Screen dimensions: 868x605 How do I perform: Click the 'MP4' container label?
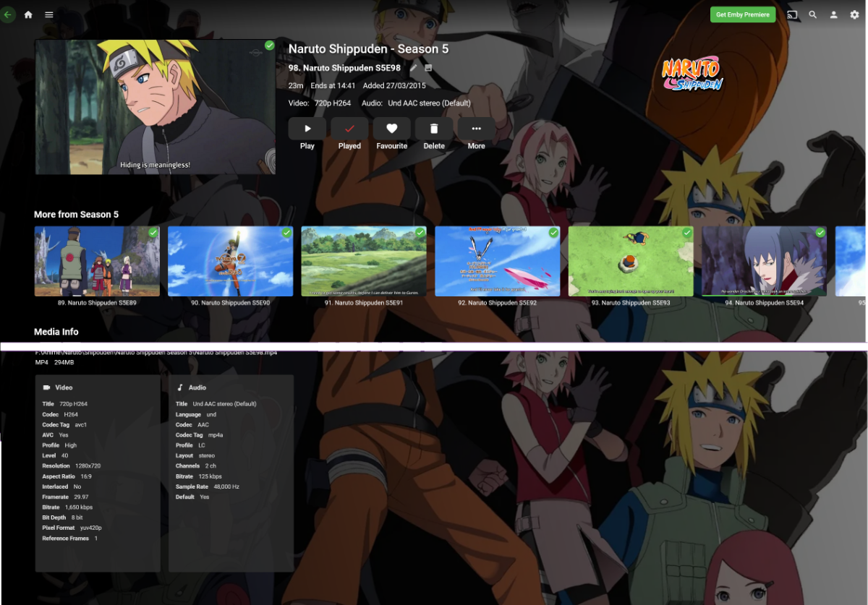[41, 362]
